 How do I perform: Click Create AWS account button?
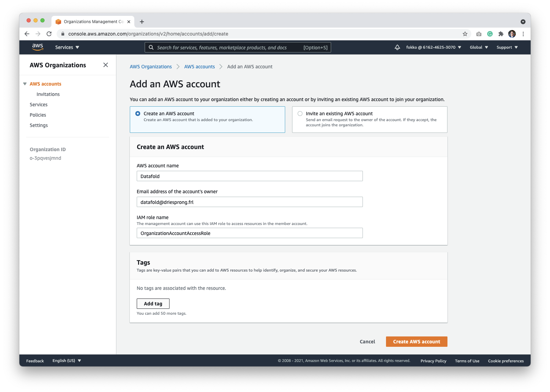pos(417,342)
